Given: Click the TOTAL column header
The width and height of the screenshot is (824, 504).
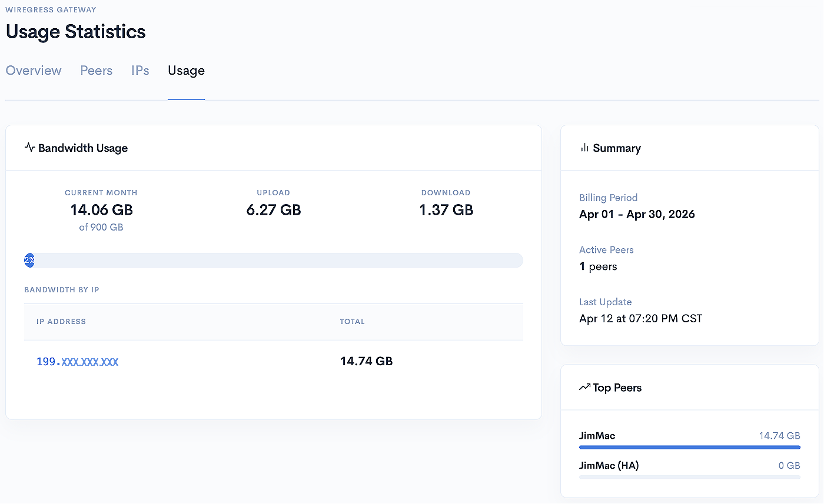Looking at the screenshot, I should 352,321.
